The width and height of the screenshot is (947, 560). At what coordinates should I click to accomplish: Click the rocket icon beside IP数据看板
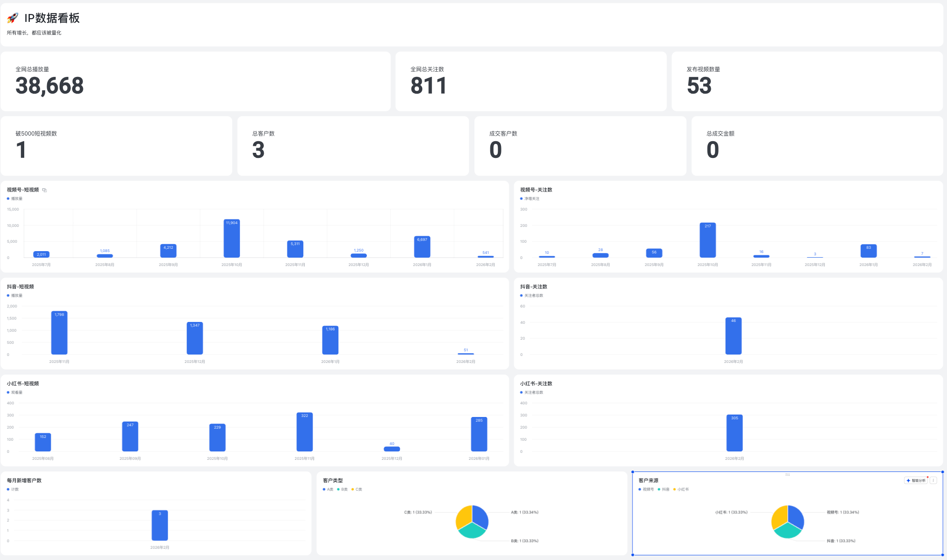pyautogui.click(x=13, y=18)
